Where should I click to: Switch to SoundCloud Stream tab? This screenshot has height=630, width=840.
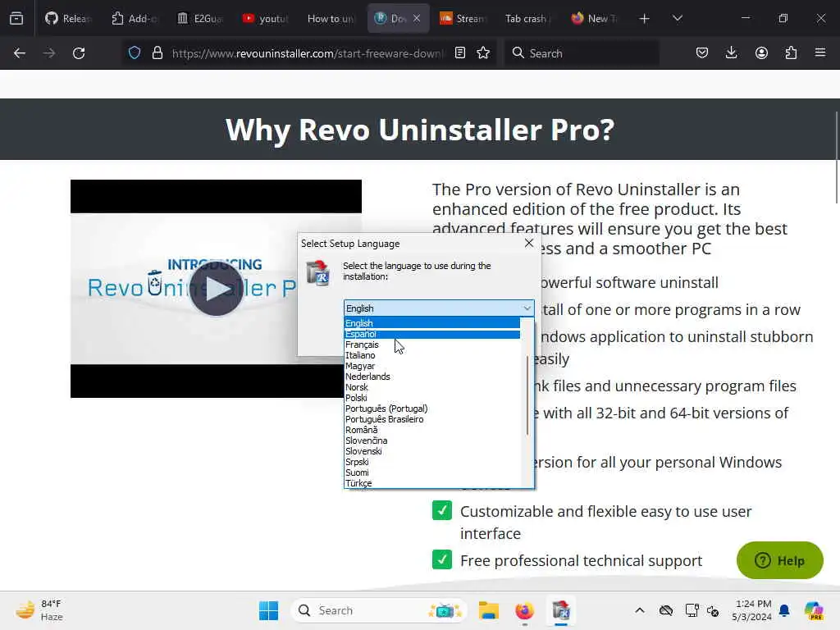463,19
